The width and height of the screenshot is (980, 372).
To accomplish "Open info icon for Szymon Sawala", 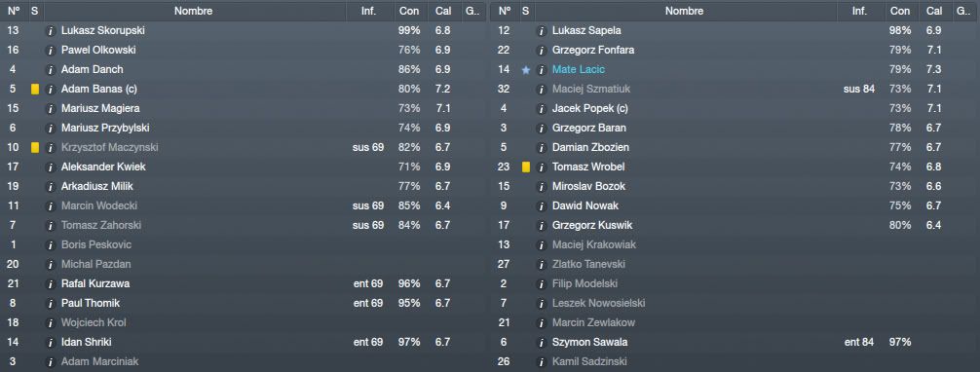I will coord(543,343).
